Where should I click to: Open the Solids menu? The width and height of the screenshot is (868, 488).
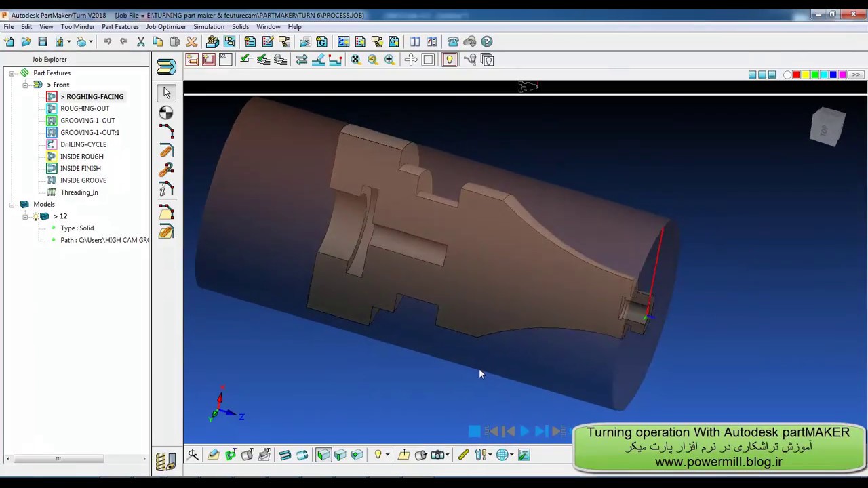click(x=241, y=27)
